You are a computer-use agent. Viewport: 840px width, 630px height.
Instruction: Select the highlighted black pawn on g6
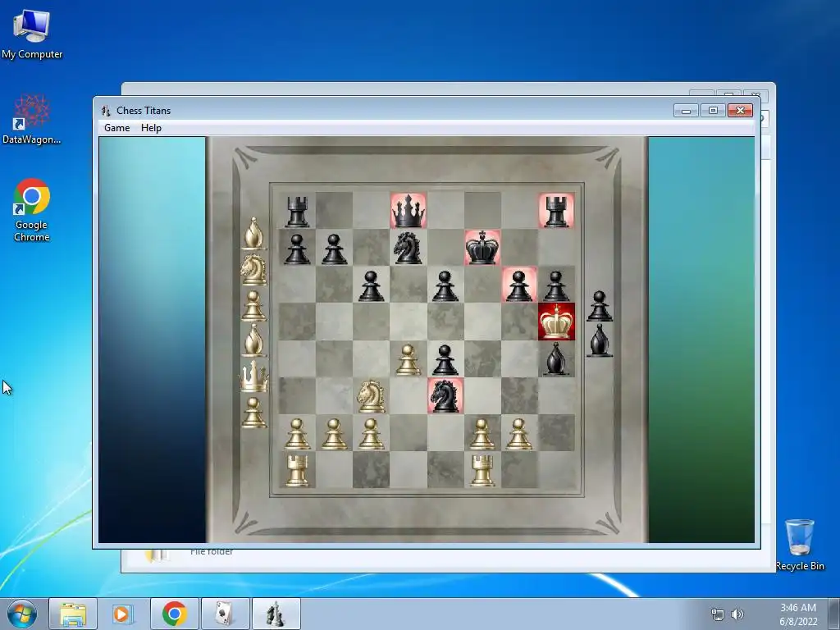(x=519, y=285)
